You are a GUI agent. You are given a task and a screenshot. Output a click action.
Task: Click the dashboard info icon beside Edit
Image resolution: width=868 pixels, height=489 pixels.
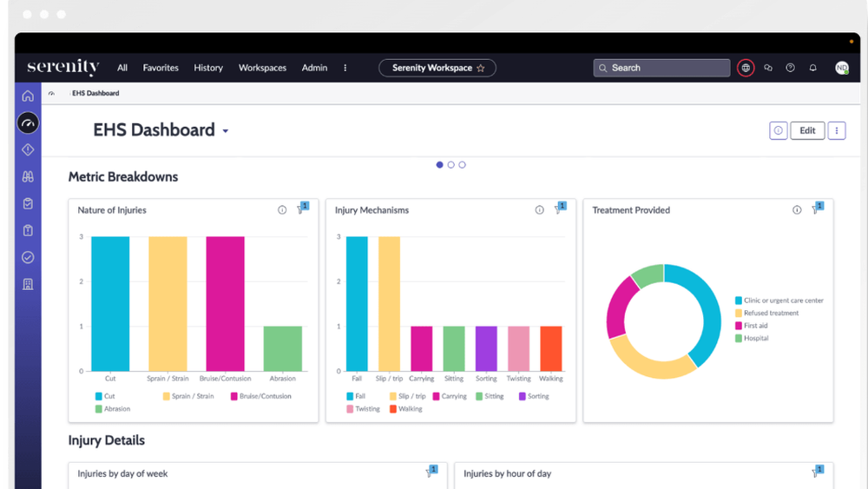point(779,130)
